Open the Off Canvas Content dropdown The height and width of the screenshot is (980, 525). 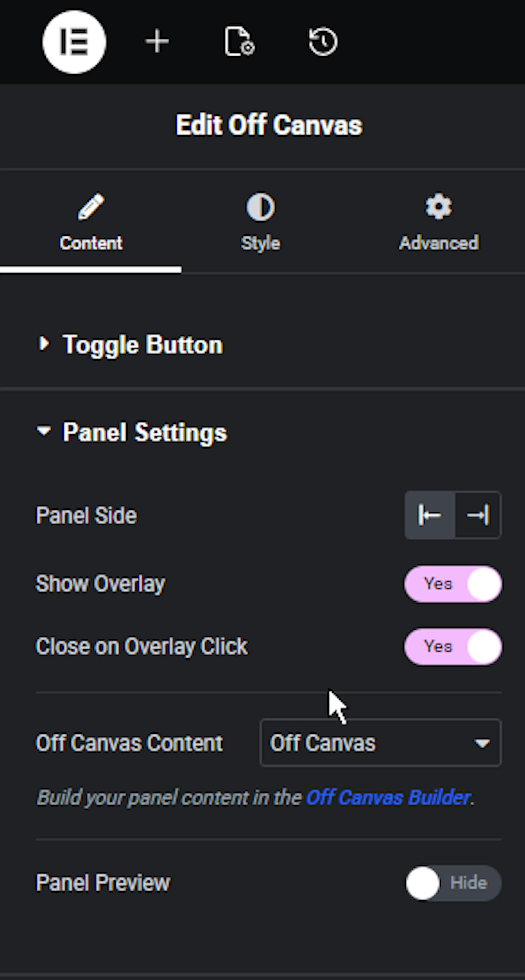pos(380,743)
